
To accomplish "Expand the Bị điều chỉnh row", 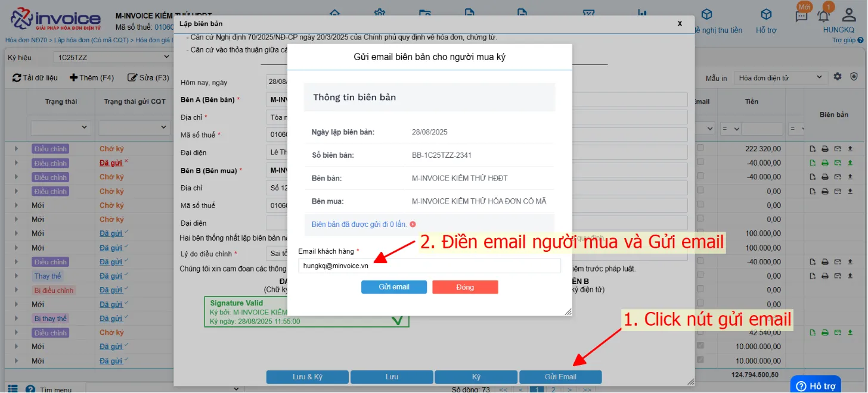I will (x=16, y=291).
